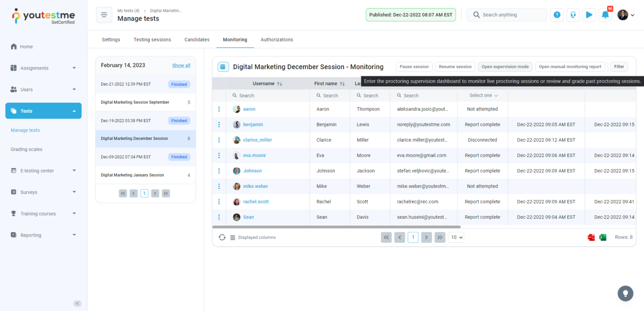Click the help question mark icon

557,15
